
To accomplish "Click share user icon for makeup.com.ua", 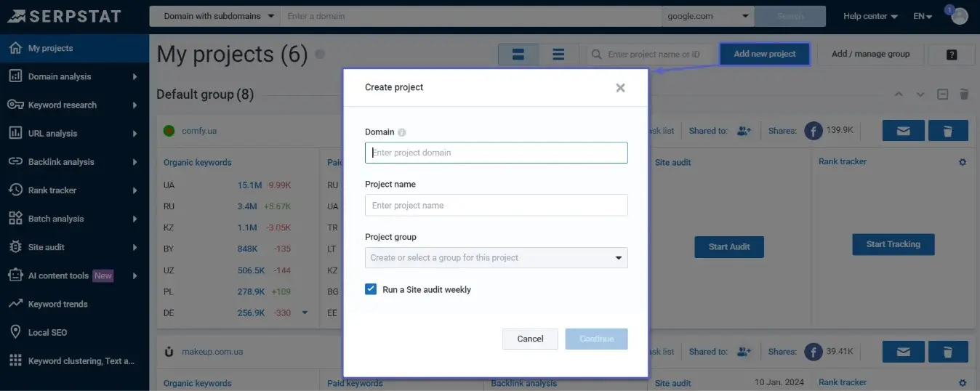I will click(744, 352).
